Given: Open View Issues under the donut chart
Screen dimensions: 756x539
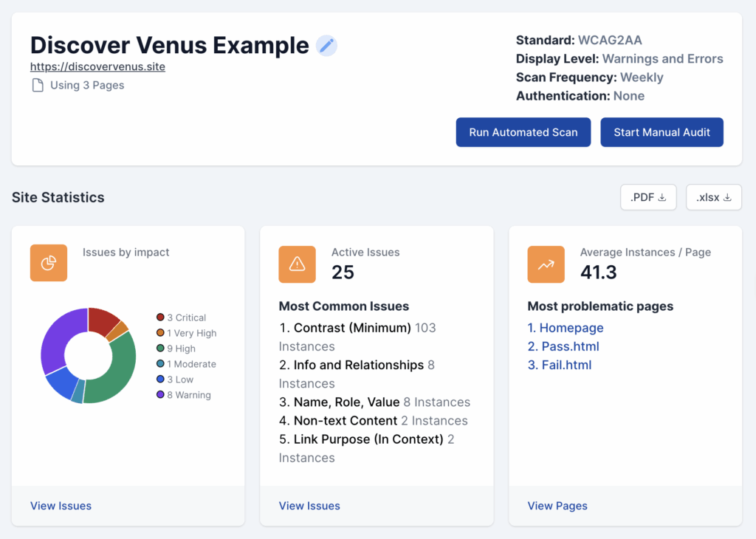Looking at the screenshot, I should click(x=61, y=506).
